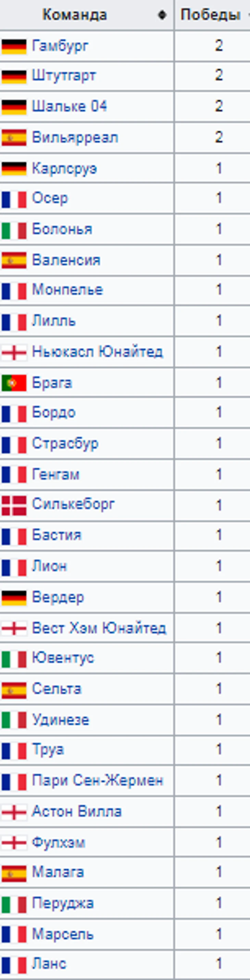250x980 pixels.
Task: Open the Вест Хэм Юнайтед link
Action: 99,628
